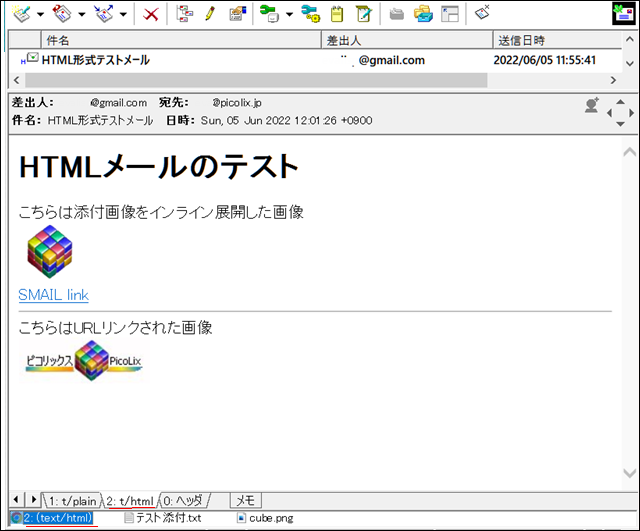Click mail list horizontal scroll left arrow
Screen dimensions: 640x531
point(16,80)
